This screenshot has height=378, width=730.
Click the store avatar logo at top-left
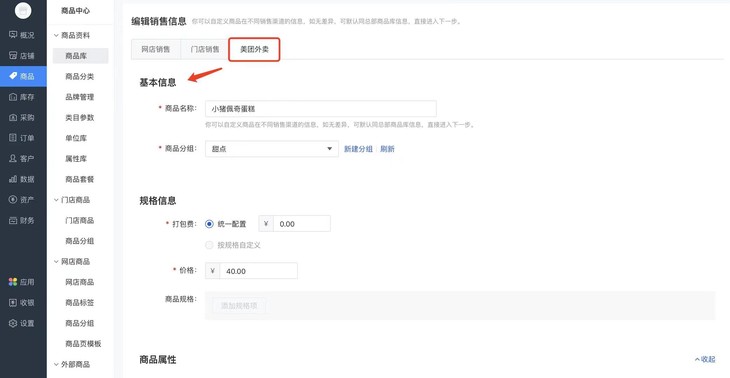tap(23, 11)
